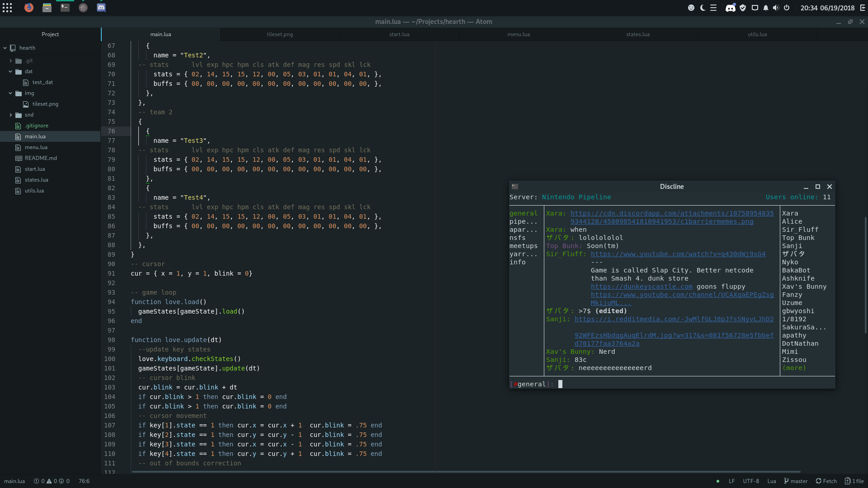The height and width of the screenshot is (488, 868).
Task: Open the volume speaker control
Action: coord(776,8)
